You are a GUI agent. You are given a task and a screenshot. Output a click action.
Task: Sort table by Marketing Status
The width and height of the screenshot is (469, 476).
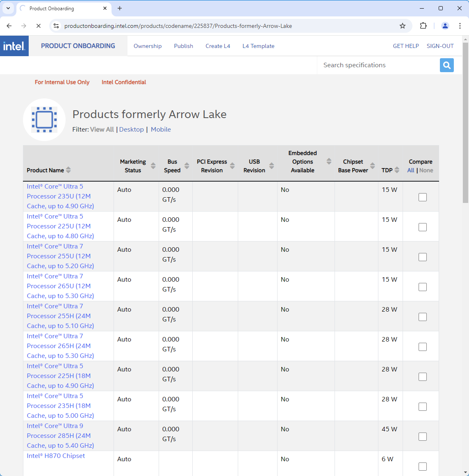click(153, 166)
